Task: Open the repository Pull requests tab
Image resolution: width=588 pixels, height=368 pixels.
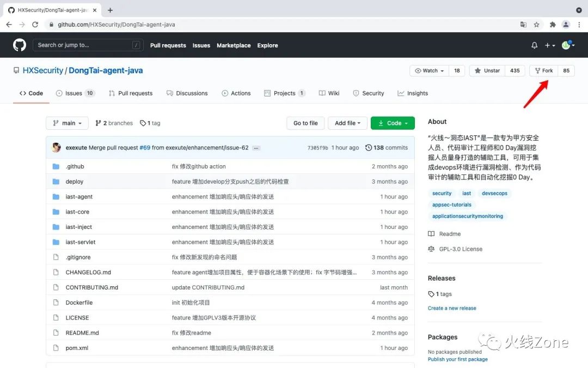Action: (x=131, y=93)
